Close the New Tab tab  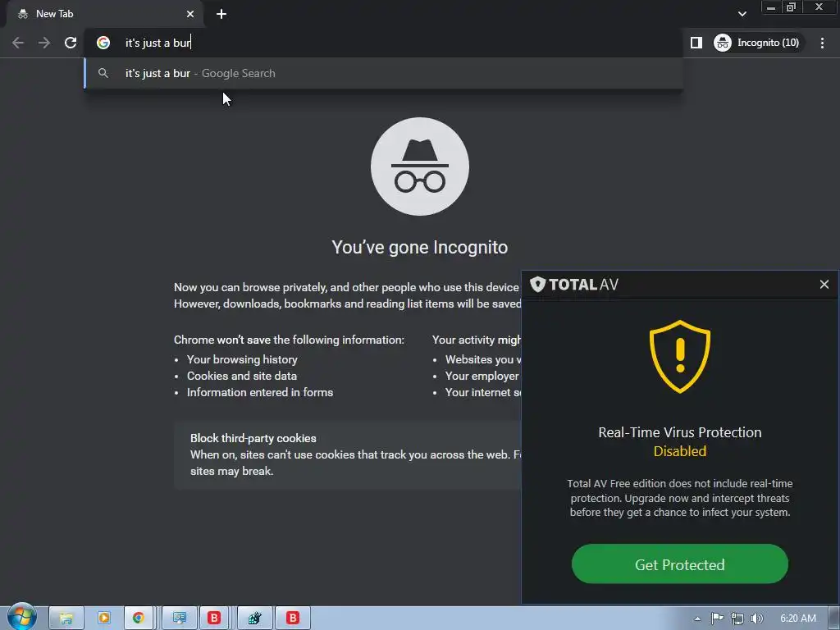coord(190,14)
